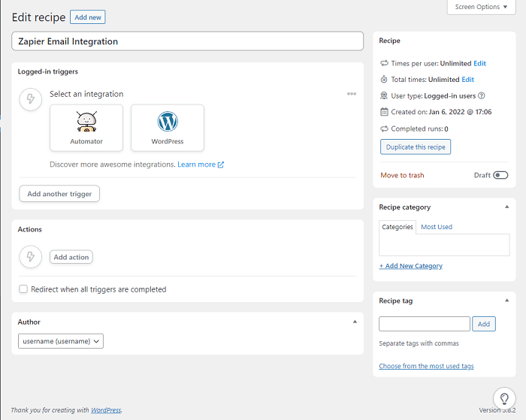This screenshot has height=420, width=526.
Task: Open the three-dot trigger options menu
Action: (352, 94)
